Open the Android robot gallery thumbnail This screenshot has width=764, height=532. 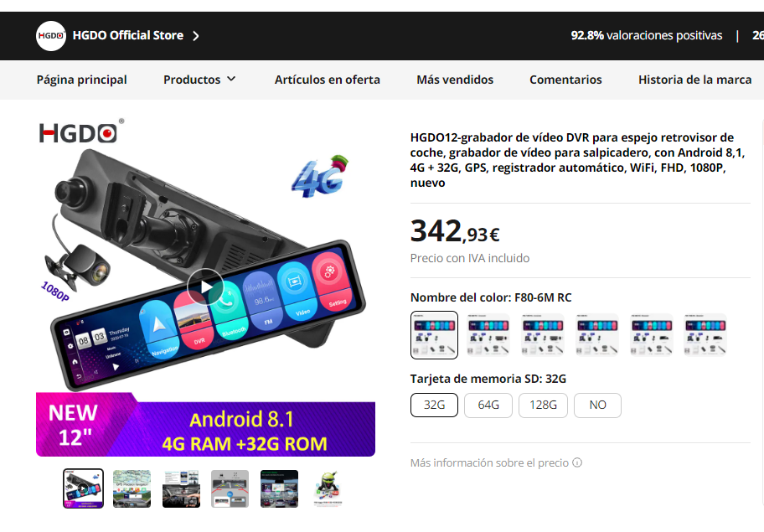coord(328,488)
